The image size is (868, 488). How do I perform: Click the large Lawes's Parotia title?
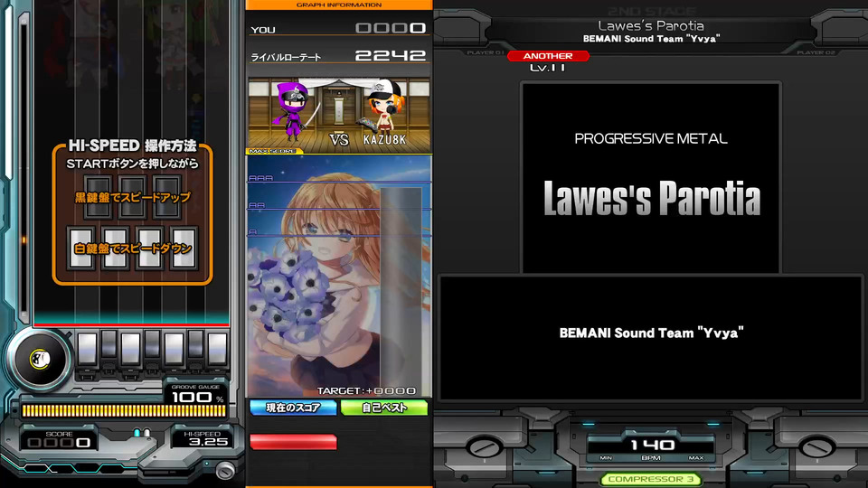[x=652, y=198]
